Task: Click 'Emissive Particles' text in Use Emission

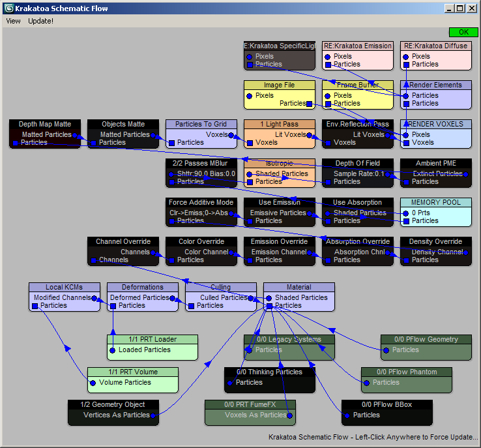Action: 278,213
